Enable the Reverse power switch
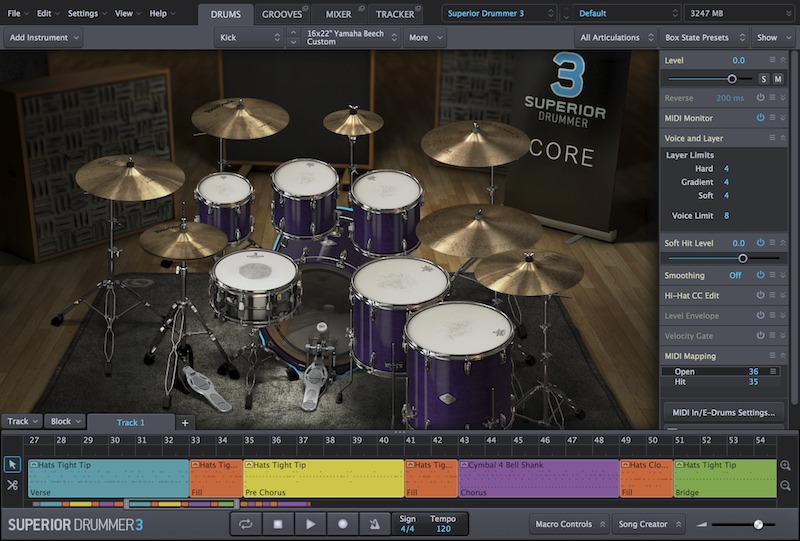Viewport: 800px width, 541px height. 760,97
